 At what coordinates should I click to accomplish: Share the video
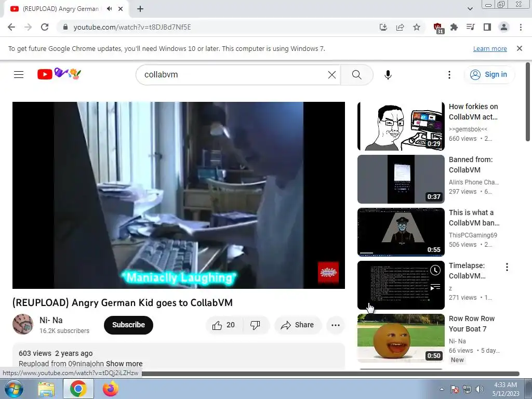click(x=297, y=325)
